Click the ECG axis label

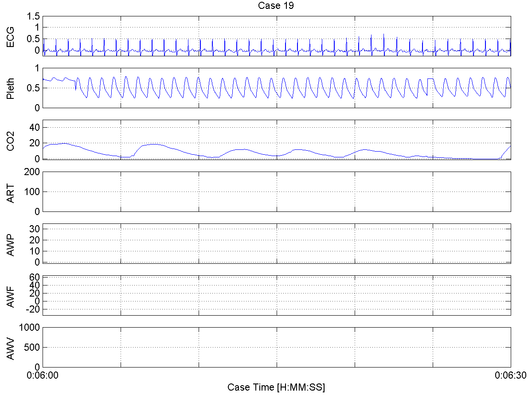tap(11, 36)
